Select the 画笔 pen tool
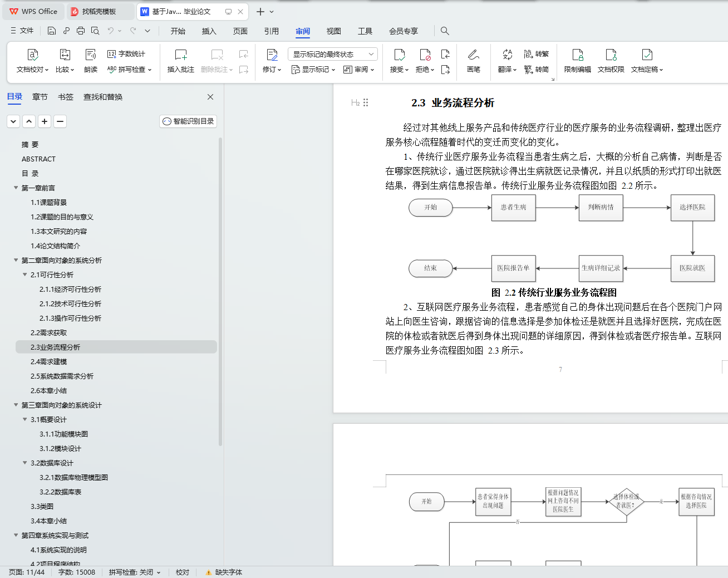The image size is (728, 578). [x=474, y=61]
